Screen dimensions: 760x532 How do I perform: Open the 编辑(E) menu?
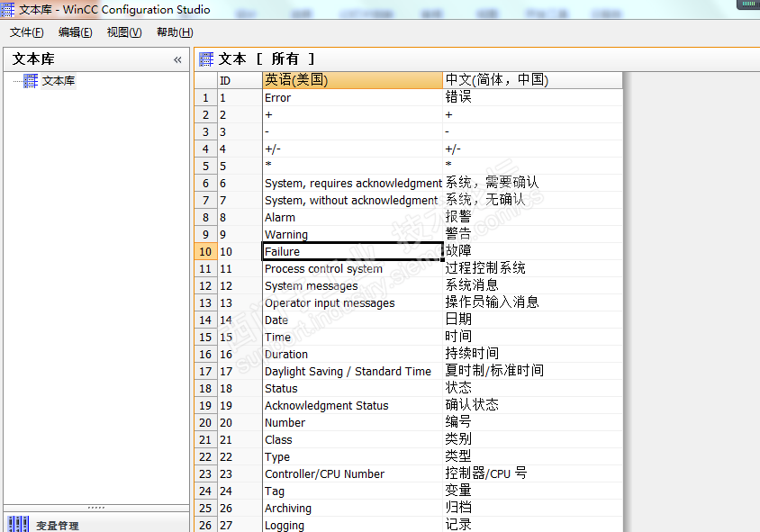point(75,32)
